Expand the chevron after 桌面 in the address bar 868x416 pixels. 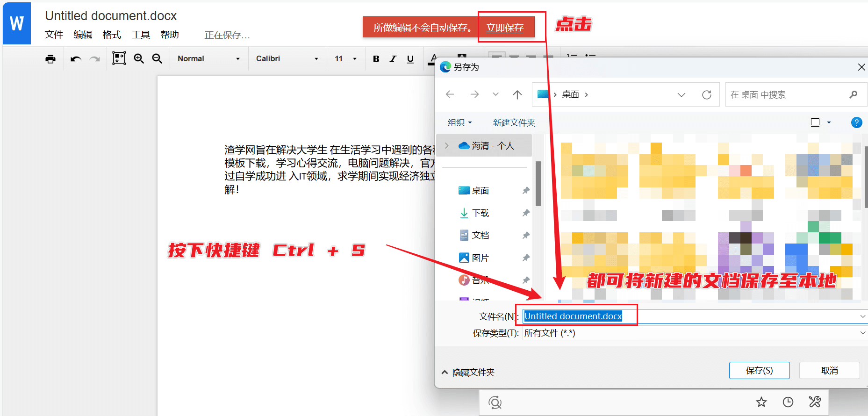coord(586,95)
